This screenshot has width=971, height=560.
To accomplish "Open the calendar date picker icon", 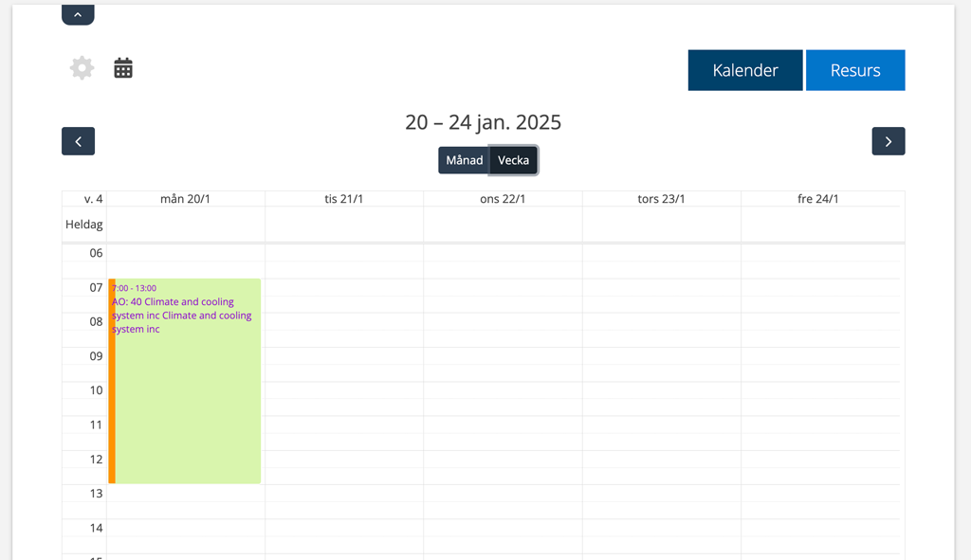I will click(123, 68).
